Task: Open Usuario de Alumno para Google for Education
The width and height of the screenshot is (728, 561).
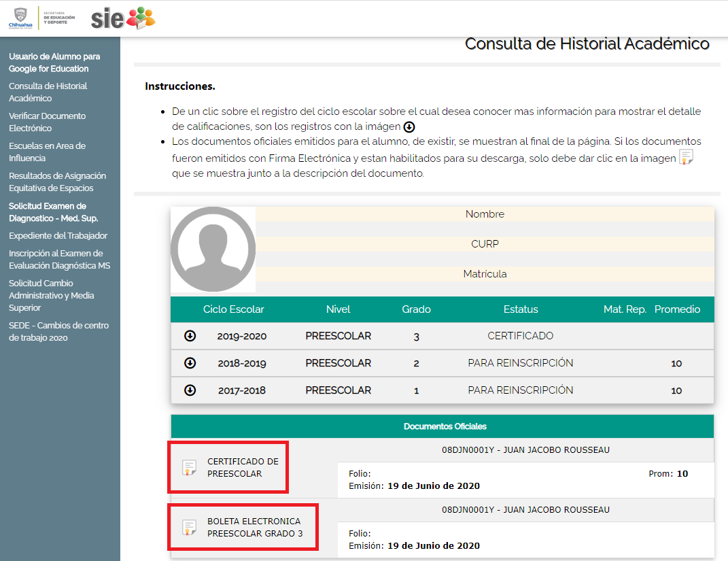Action: click(x=54, y=63)
